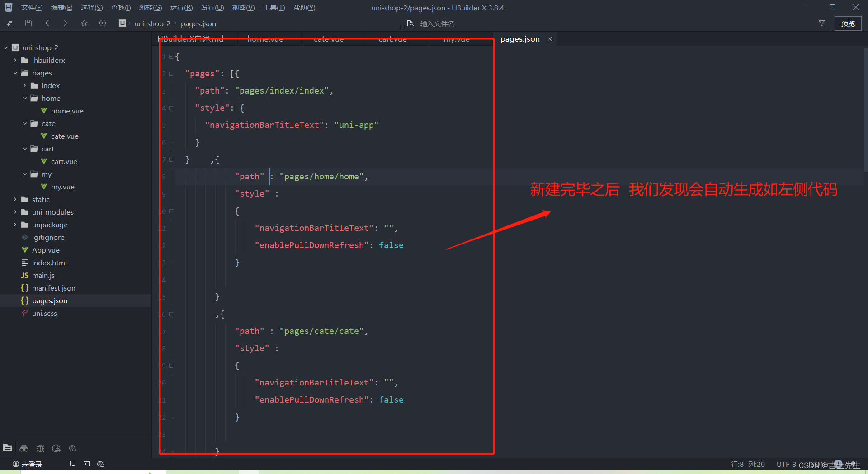Open the debug bug icon
This screenshot has width=868, height=474.
40,448
